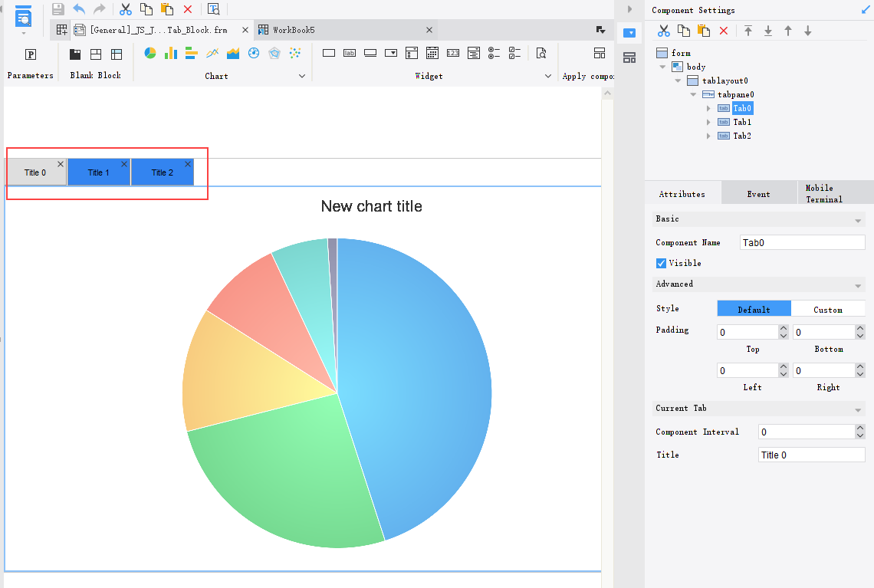
Task: Click the Title input field
Action: pyautogui.click(x=811, y=455)
